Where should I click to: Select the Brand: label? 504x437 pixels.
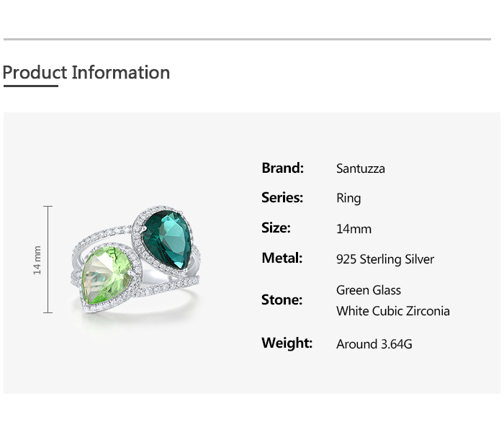pyautogui.click(x=282, y=168)
